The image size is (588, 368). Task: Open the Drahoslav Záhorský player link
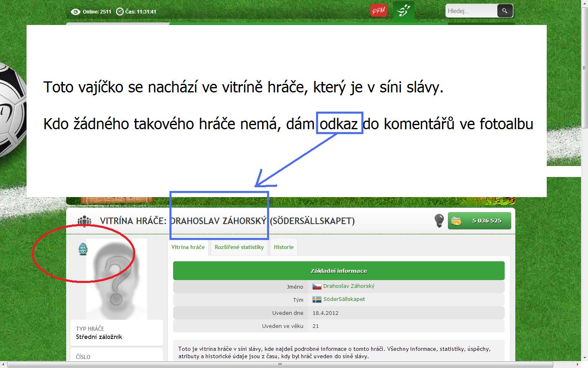[349, 286]
